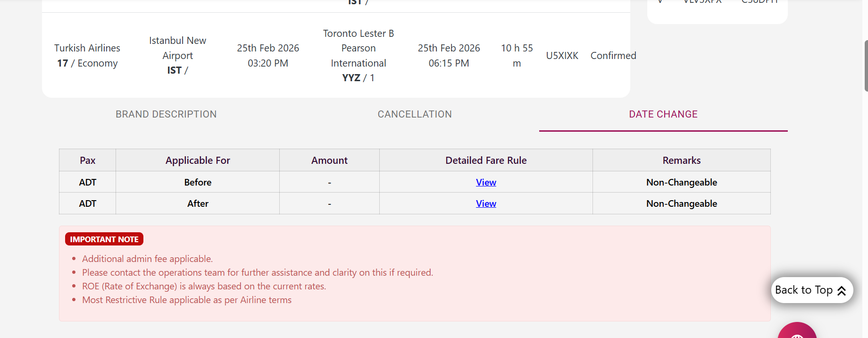Select the Date Change tab

point(663,114)
